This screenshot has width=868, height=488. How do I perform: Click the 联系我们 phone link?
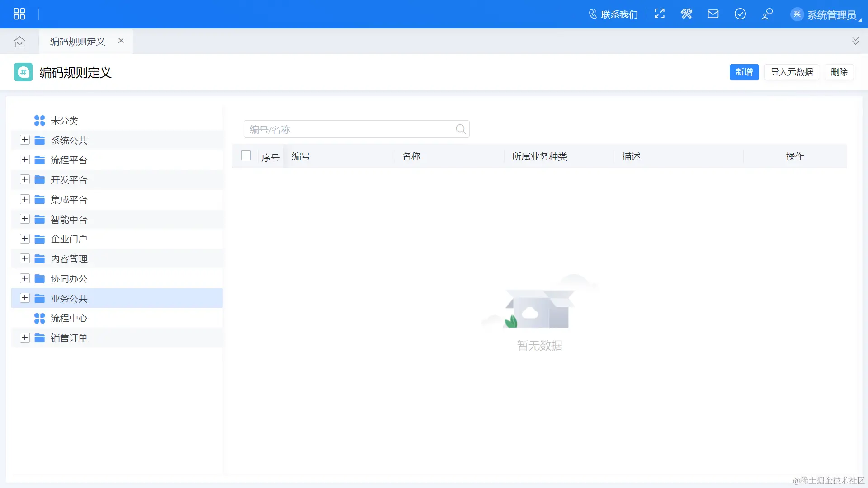click(x=613, y=14)
